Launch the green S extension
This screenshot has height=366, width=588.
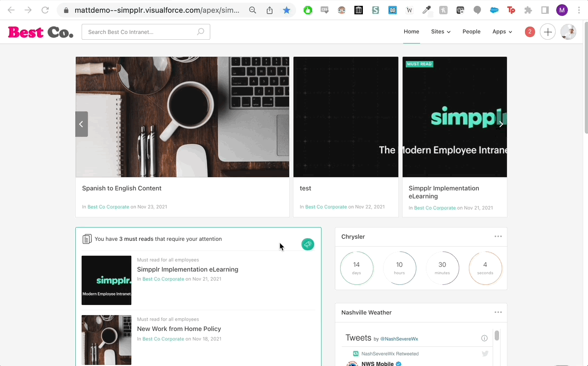click(376, 11)
